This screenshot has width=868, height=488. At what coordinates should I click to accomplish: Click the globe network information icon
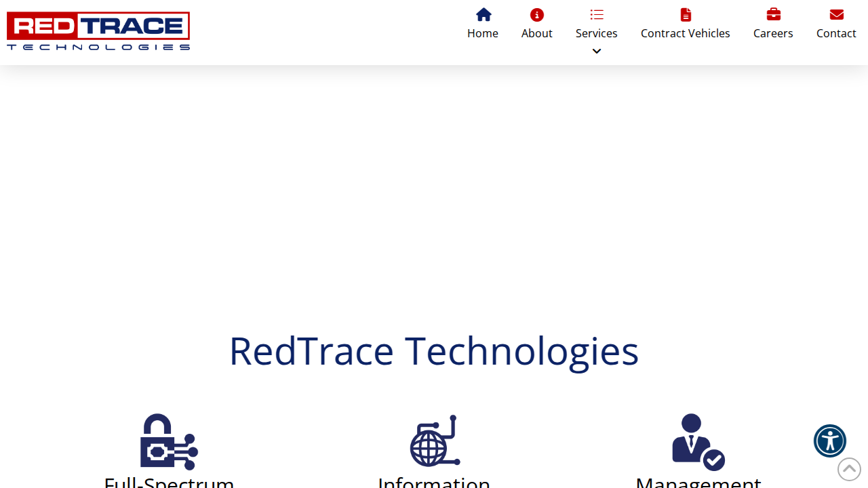pos(435,441)
